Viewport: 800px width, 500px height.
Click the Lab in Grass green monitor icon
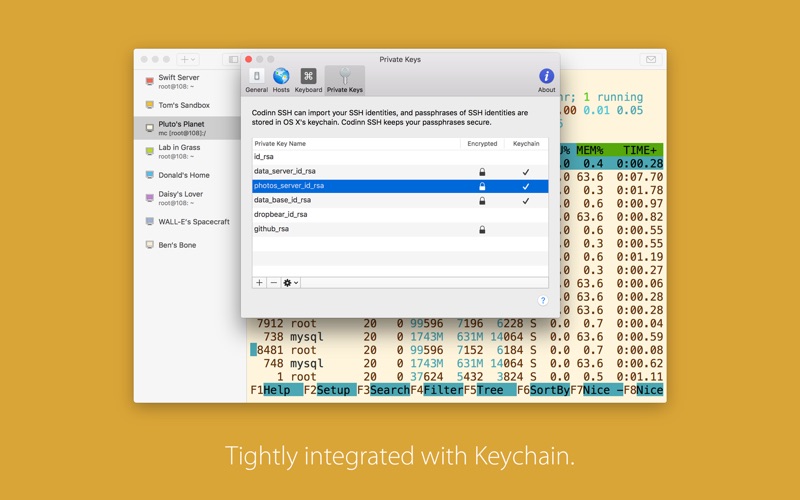click(x=149, y=152)
